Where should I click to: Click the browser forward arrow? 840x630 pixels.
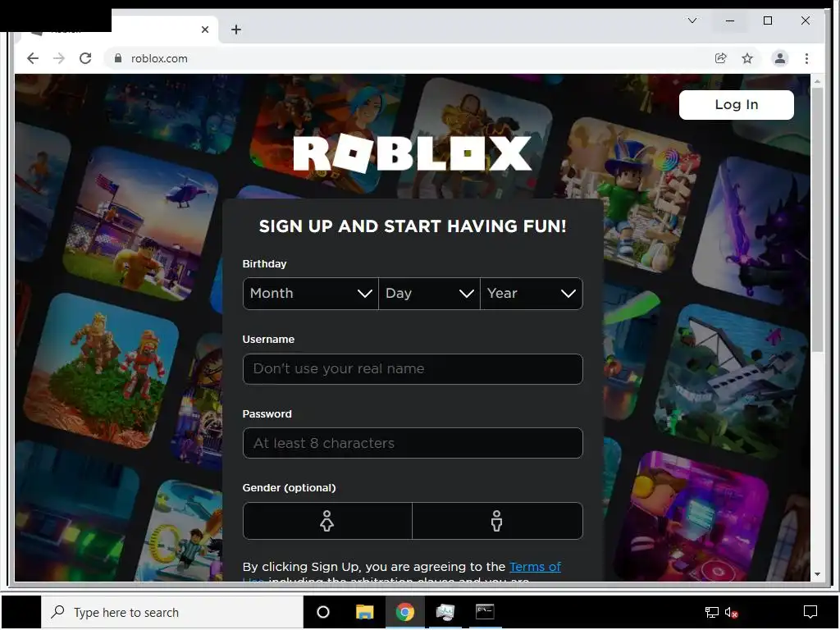(x=59, y=58)
